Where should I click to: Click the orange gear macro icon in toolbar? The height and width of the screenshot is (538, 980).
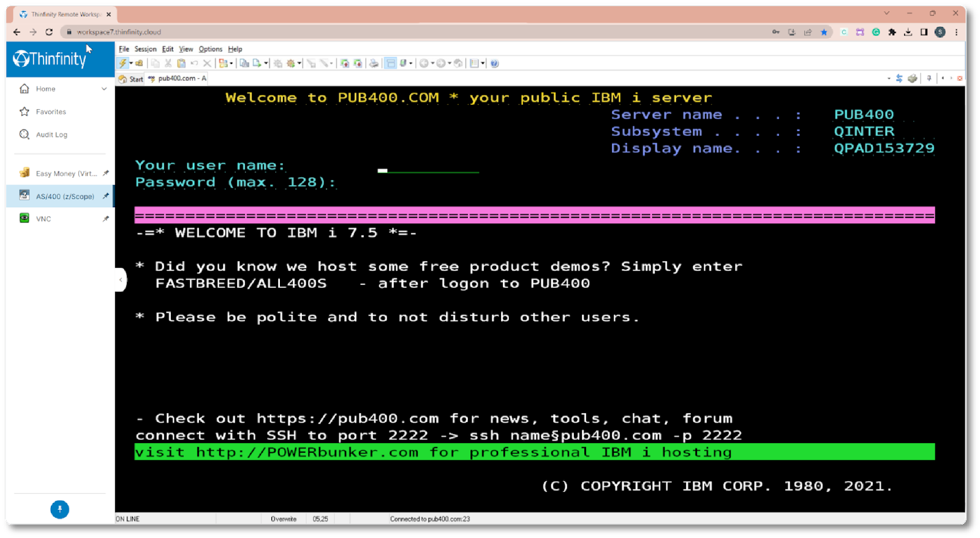[291, 63]
